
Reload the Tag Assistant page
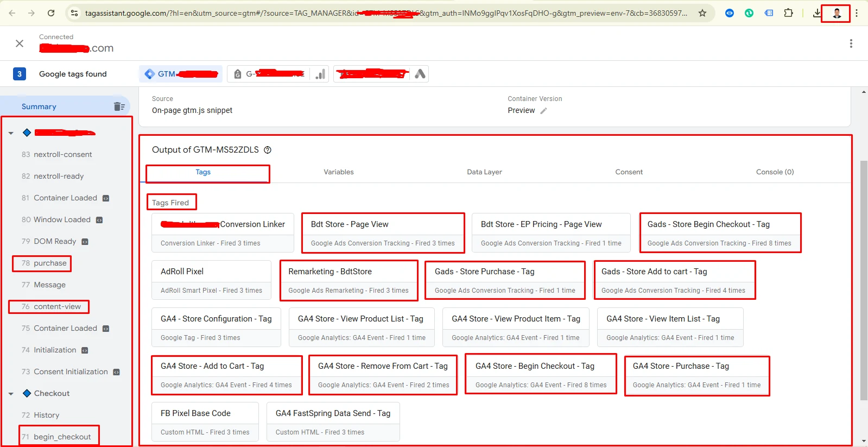(x=51, y=13)
